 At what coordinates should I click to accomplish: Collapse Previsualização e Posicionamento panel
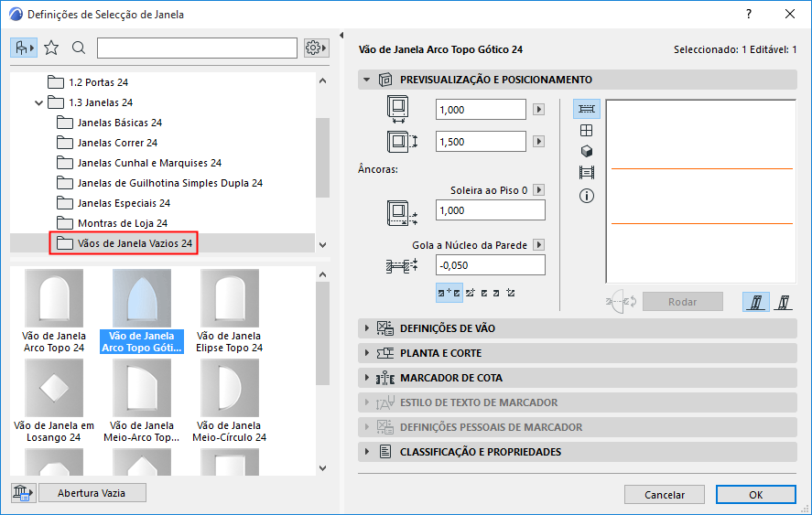[367, 80]
